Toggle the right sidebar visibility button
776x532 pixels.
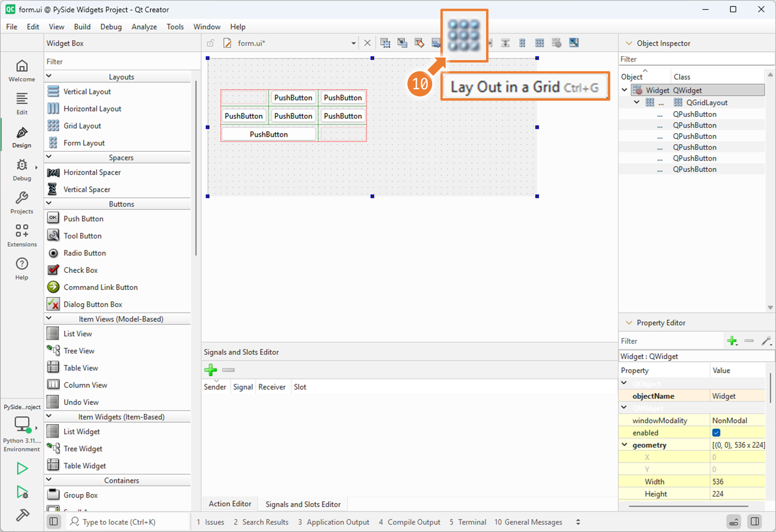click(x=755, y=522)
